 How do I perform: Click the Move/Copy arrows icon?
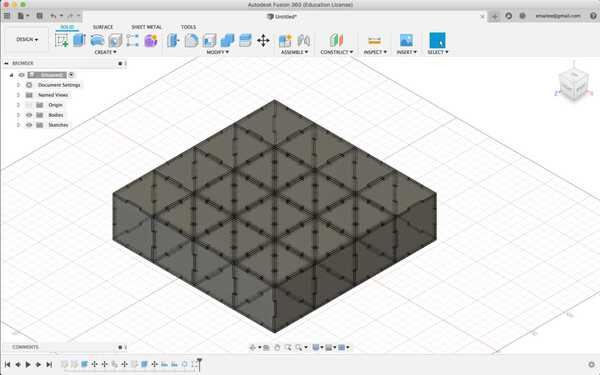263,41
